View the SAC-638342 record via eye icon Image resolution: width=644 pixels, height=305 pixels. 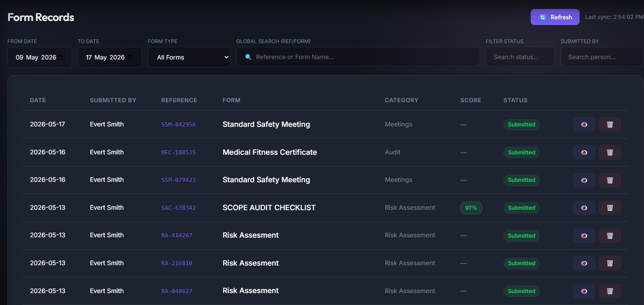point(584,208)
